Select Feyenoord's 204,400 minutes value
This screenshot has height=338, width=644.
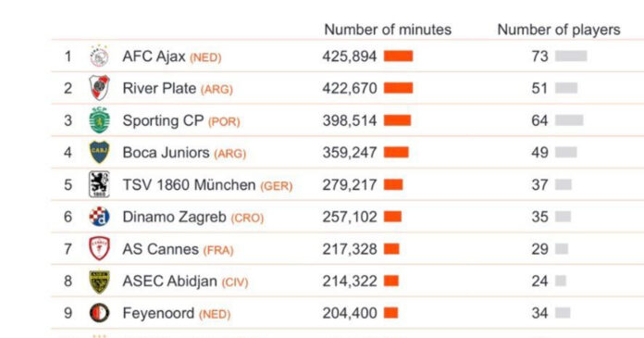pos(350,313)
